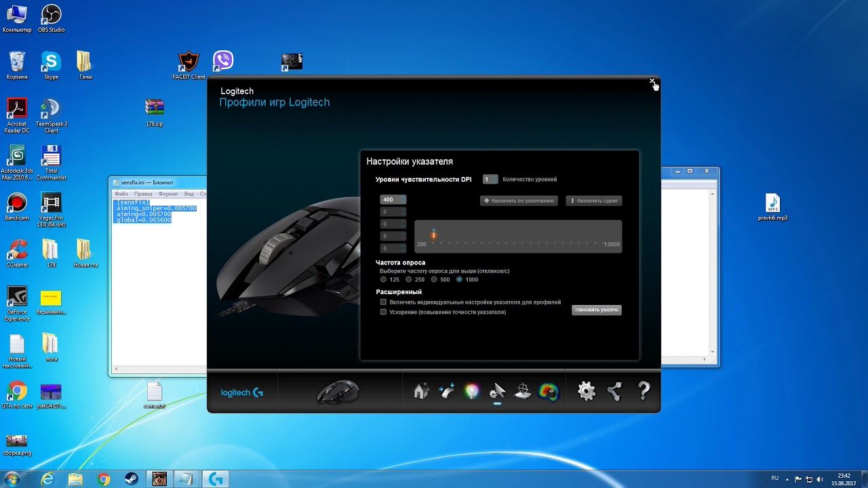Open GeForce Experience shortcut
Image resolution: width=868 pixels, height=488 pixels.
[x=17, y=302]
